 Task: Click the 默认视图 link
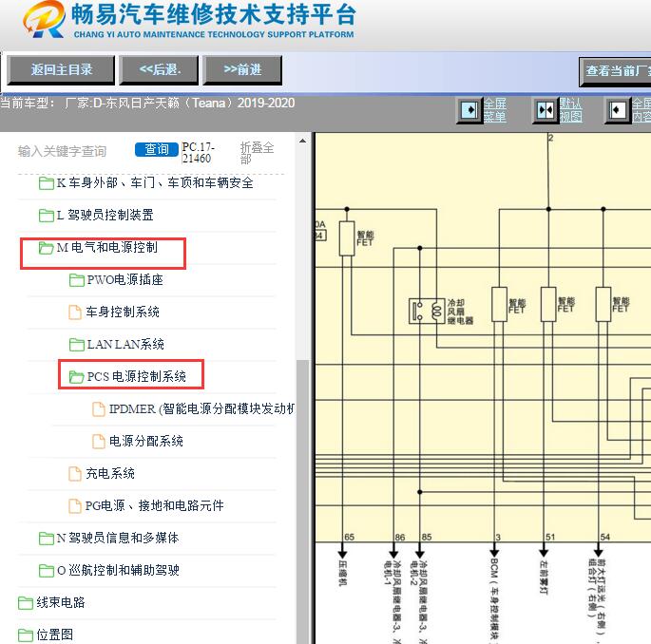(x=570, y=110)
